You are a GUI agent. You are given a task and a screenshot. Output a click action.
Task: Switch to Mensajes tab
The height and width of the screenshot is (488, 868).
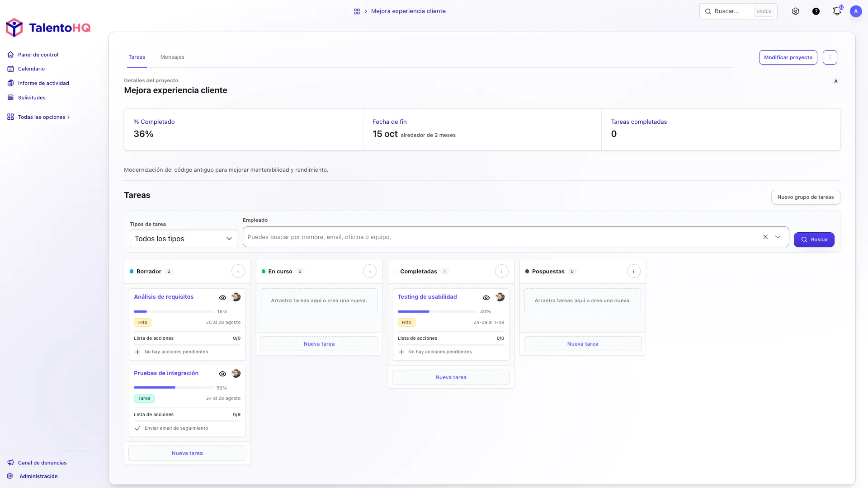tap(172, 57)
